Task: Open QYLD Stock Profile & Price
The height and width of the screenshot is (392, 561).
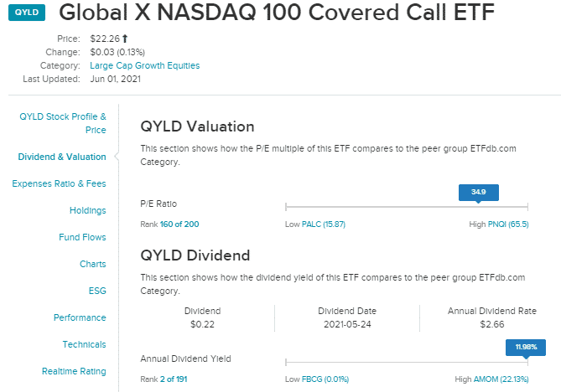Action: [x=63, y=123]
